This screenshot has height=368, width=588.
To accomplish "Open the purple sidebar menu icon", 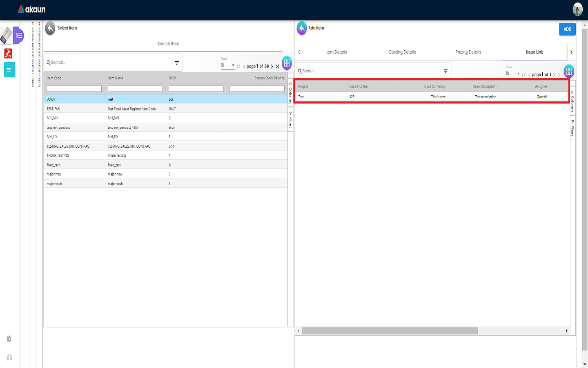I will [18, 36].
